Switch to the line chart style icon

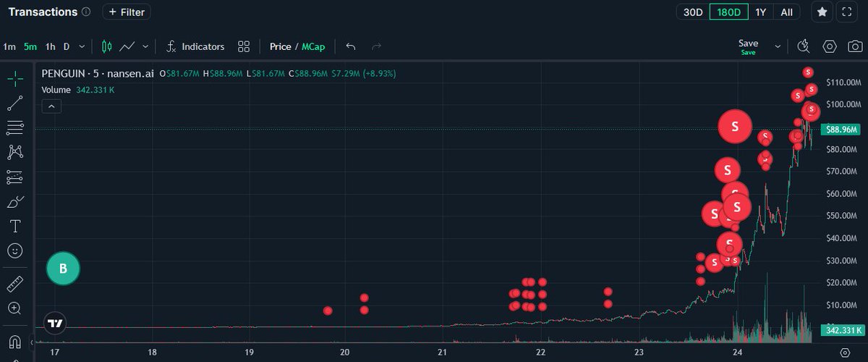[127, 46]
